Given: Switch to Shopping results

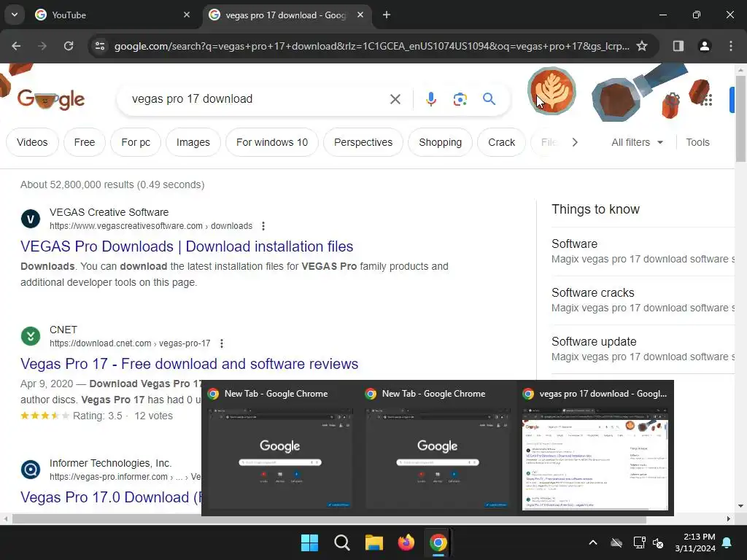Looking at the screenshot, I should pos(440,142).
